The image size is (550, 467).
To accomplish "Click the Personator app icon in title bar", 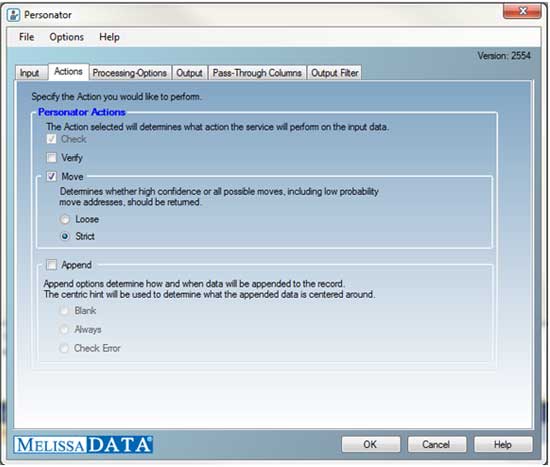I will point(13,15).
